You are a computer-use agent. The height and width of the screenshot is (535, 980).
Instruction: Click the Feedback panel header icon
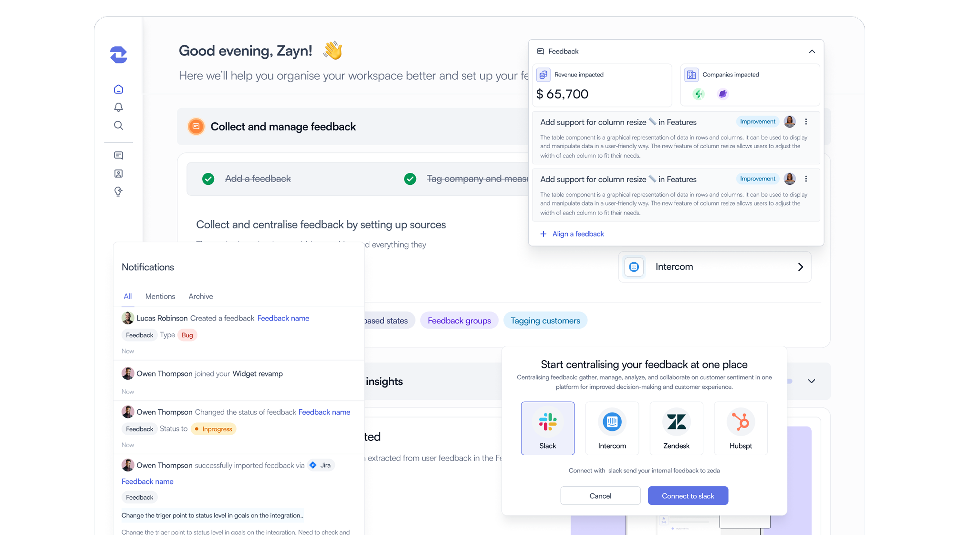(540, 51)
